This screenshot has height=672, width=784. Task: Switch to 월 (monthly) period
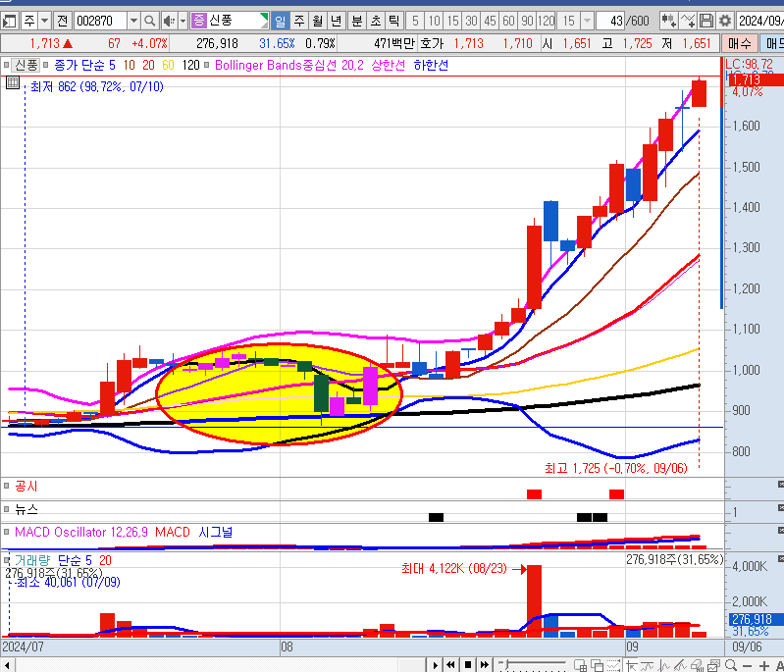[317, 21]
